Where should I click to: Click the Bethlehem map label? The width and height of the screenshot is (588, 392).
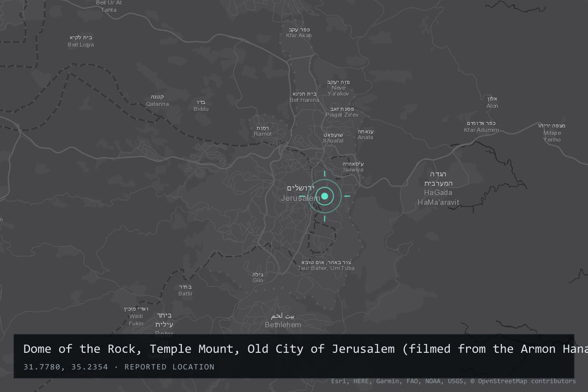tap(283, 320)
